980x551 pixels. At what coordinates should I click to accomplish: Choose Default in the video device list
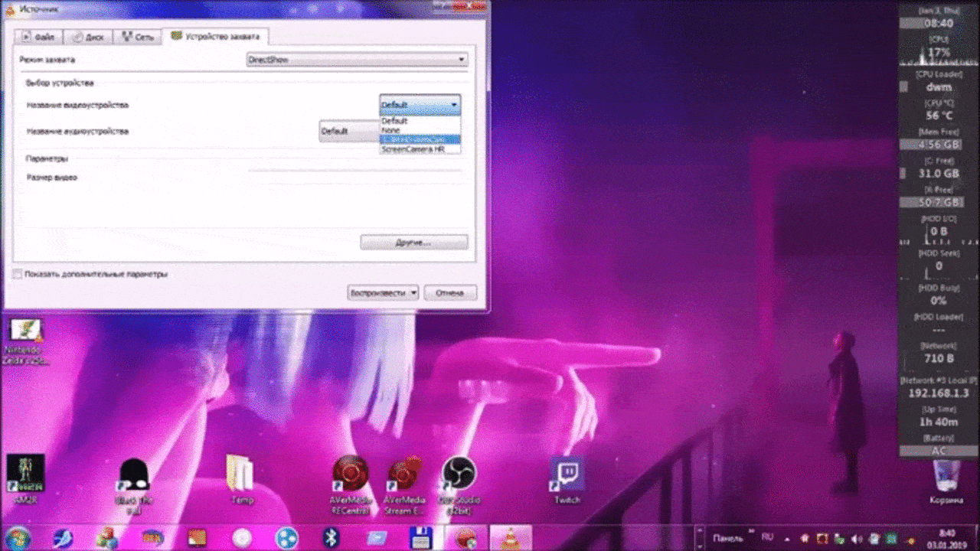click(x=420, y=121)
